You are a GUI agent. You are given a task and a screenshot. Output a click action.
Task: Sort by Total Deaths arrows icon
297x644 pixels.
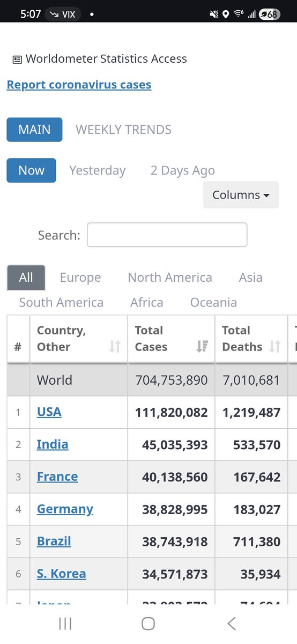pyautogui.click(x=274, y=347)
